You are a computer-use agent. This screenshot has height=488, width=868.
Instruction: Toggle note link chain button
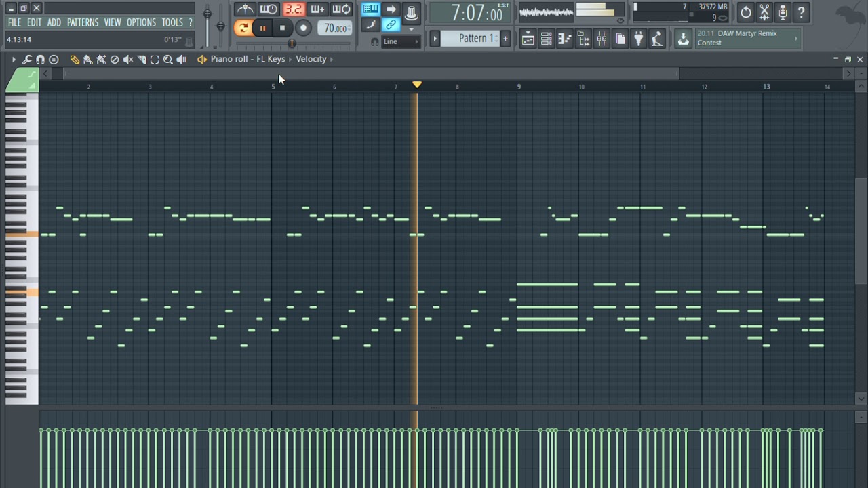tap(391, 25)
